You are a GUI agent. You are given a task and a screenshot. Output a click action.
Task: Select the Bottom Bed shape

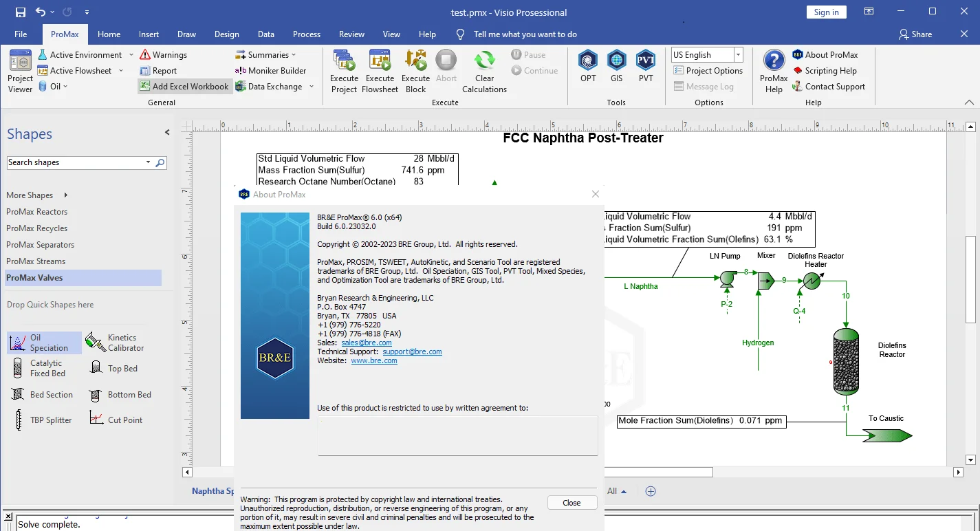coord(120,395)
